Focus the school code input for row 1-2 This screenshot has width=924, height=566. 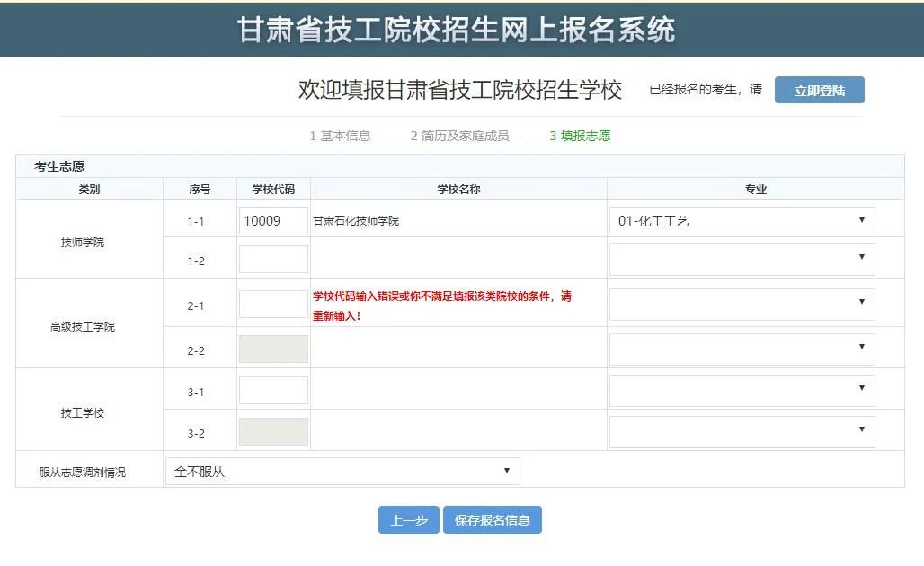(273, 260)
